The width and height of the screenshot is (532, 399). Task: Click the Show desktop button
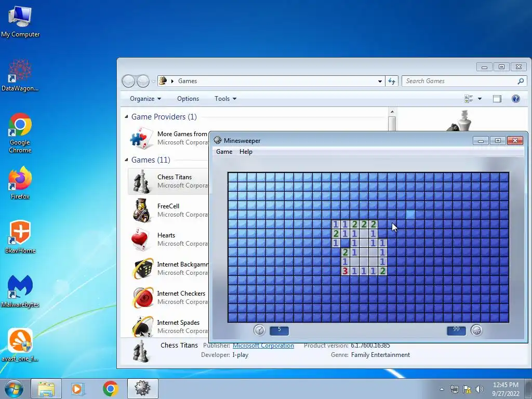coord(528,389)
